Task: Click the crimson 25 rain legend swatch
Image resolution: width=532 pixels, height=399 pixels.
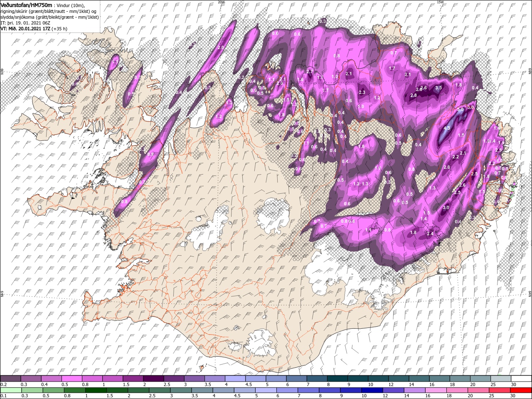Action: (x=500, y=391)
